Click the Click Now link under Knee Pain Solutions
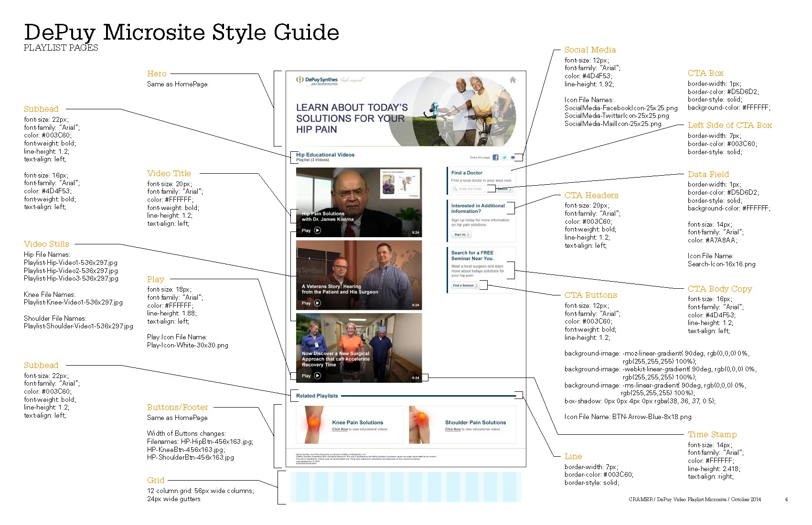This screenshot has height=525, width=812. coord(340,429)
